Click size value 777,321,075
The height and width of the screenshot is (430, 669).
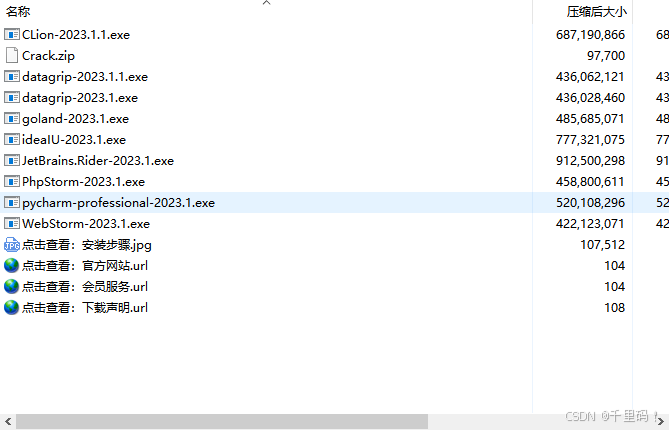(x=590, y=139)
